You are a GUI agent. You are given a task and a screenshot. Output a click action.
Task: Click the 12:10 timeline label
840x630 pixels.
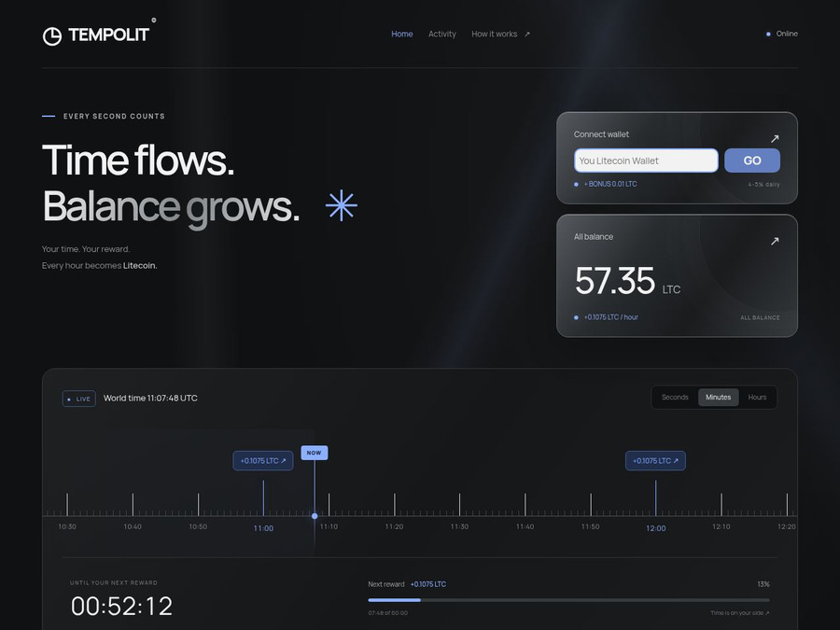(x=721, y=526)
